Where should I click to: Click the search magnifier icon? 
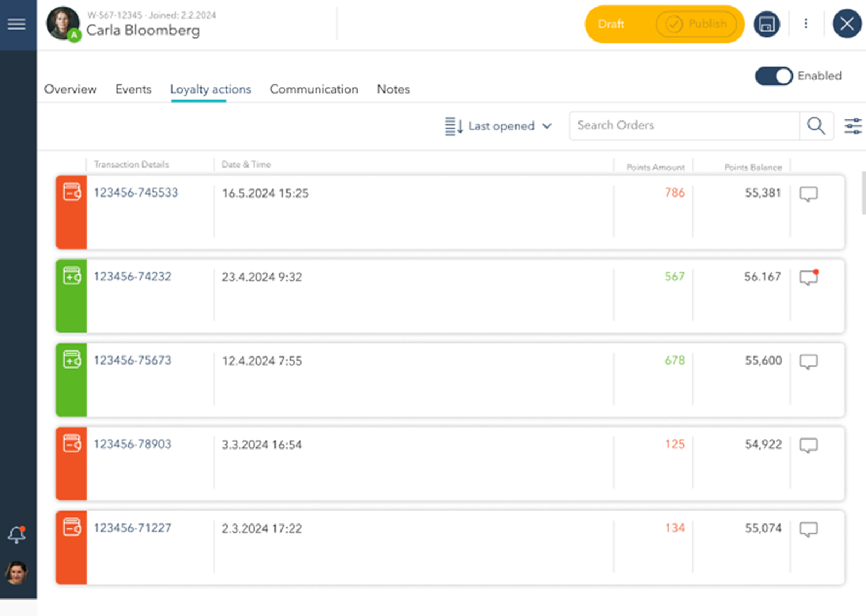pyautogui.click(x=816, y=126)
